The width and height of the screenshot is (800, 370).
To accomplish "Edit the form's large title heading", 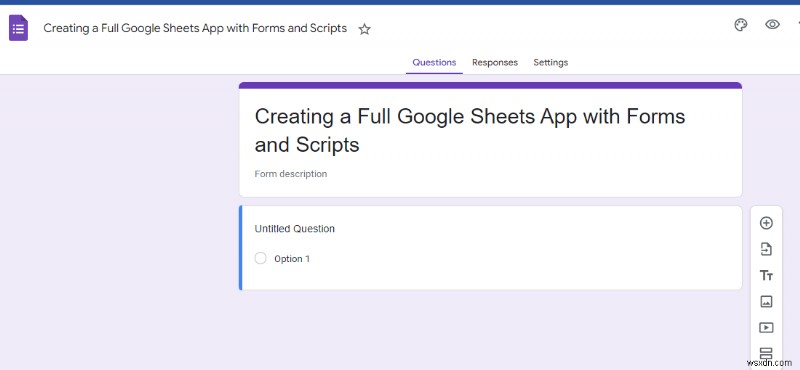I will (469, 131).
